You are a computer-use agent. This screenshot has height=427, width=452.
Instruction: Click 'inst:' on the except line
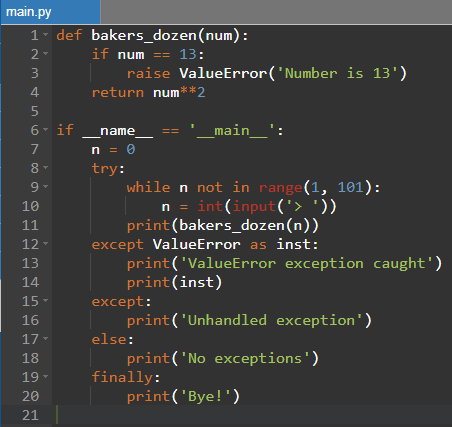[x=297, y=244]
